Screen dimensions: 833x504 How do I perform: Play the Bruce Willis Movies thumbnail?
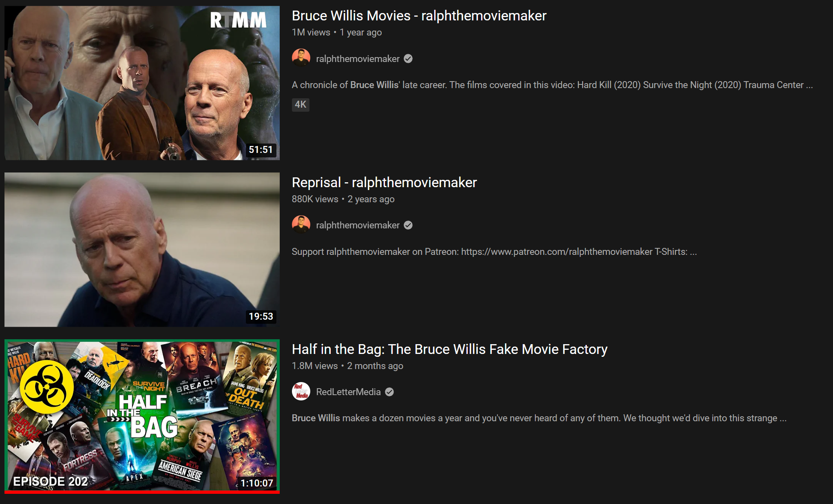pyautogui.click(x=142, y=83)
